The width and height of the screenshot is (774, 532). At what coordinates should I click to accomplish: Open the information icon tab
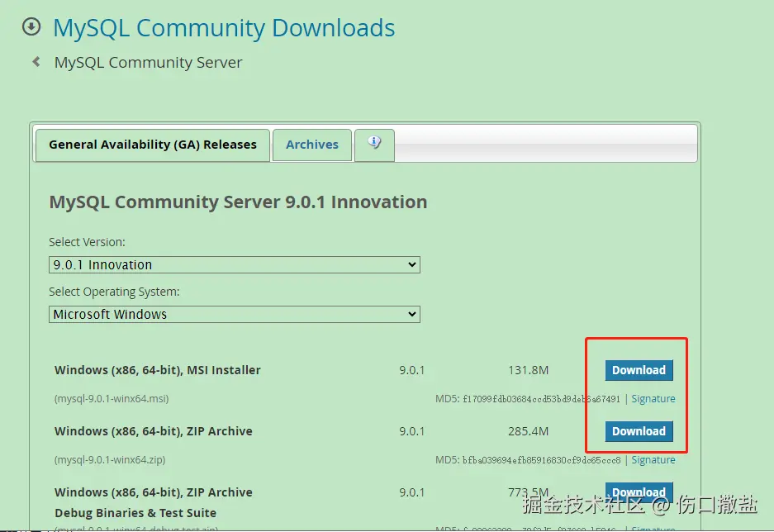[374, 144]
